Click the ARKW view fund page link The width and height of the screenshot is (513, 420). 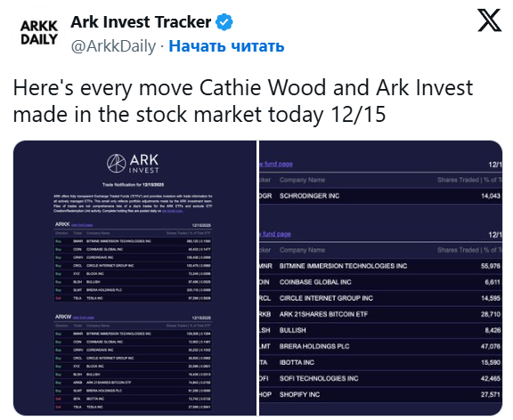(x=83, y=318)
